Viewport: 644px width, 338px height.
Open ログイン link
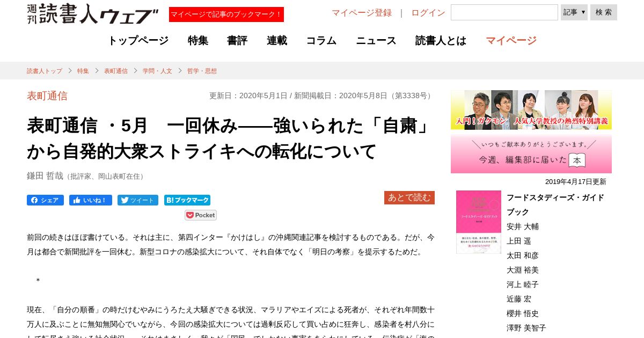(428, 13)
